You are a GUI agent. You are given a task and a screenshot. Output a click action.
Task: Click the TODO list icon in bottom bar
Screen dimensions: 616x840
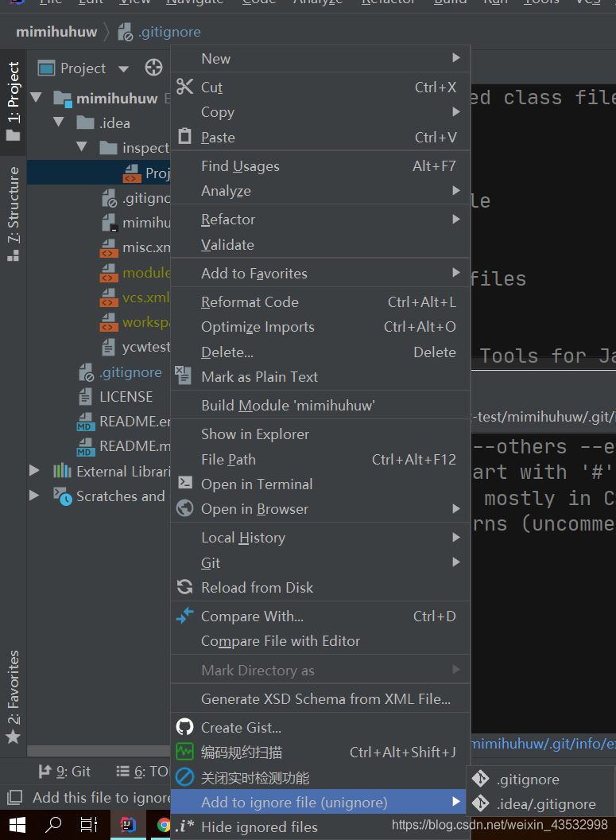pos(122,772)
